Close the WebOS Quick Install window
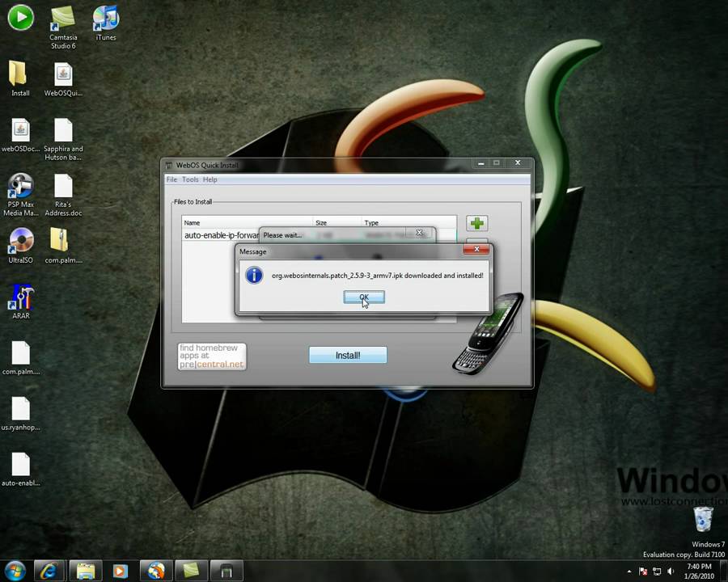The image size is (728, 582). [517, 163]
